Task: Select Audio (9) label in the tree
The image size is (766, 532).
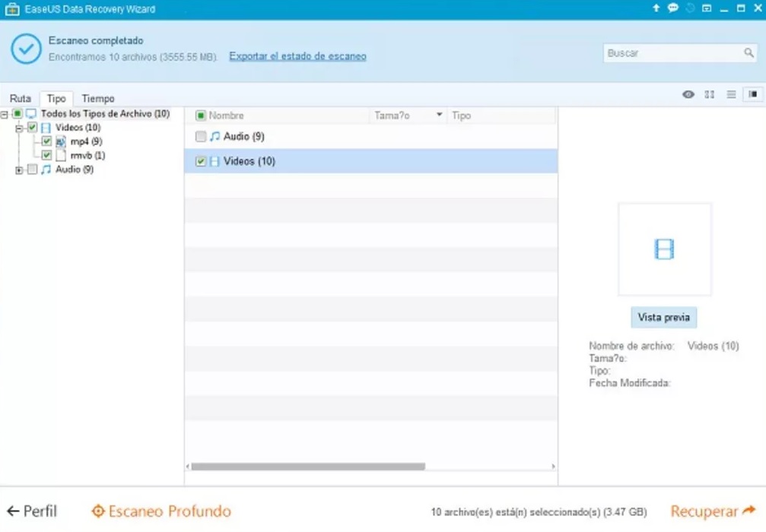Action: [x=75, y=169]
